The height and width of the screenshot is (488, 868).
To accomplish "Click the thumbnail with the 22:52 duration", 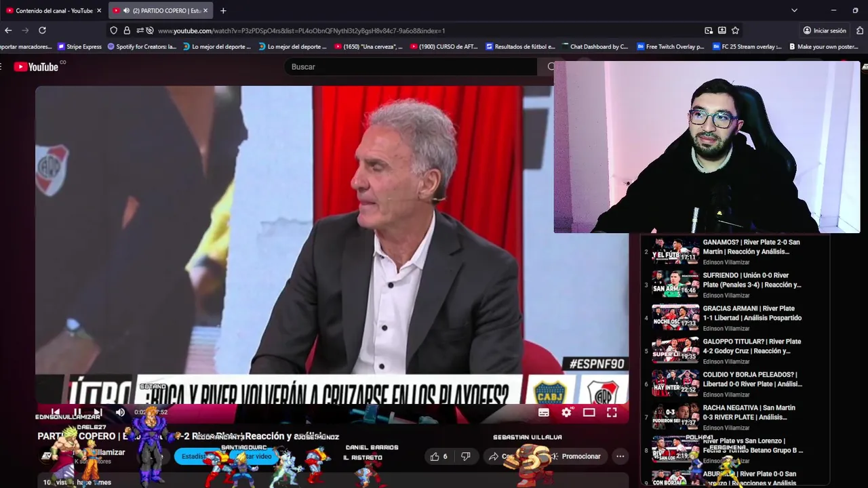I will coord(675,384).
